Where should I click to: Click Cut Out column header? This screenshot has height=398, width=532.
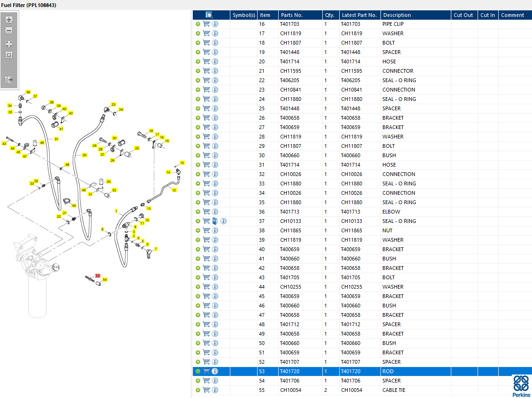pyautogui.click(x=464, y=15)
